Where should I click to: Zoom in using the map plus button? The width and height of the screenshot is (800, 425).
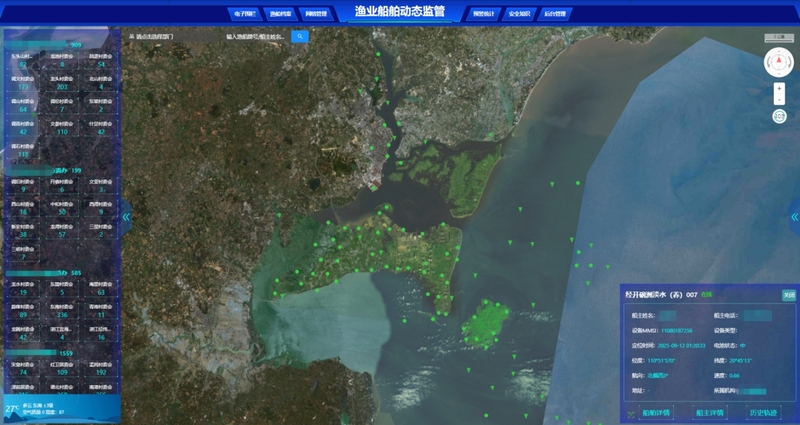click(779, 88)
